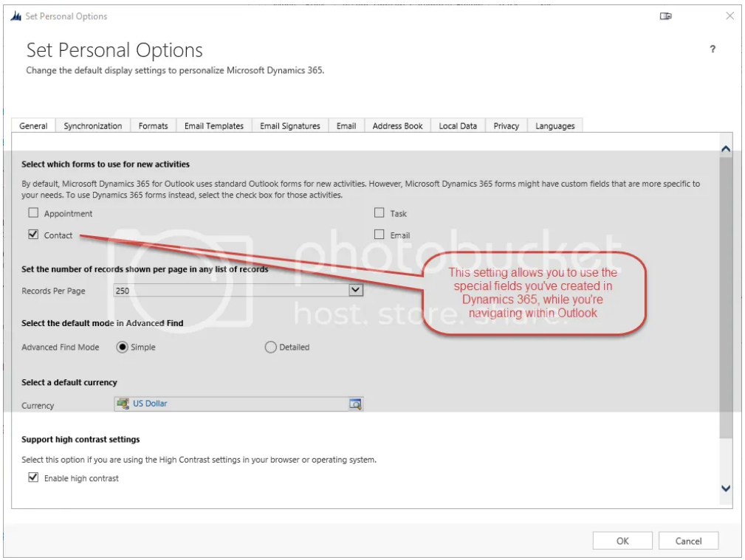Click the 'Enable high contrast' label

81,478
